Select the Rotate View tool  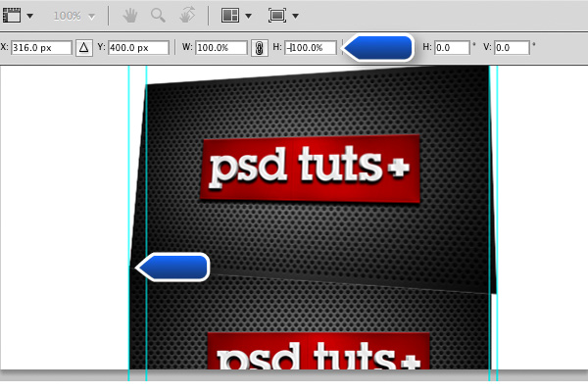pos(187,16)
